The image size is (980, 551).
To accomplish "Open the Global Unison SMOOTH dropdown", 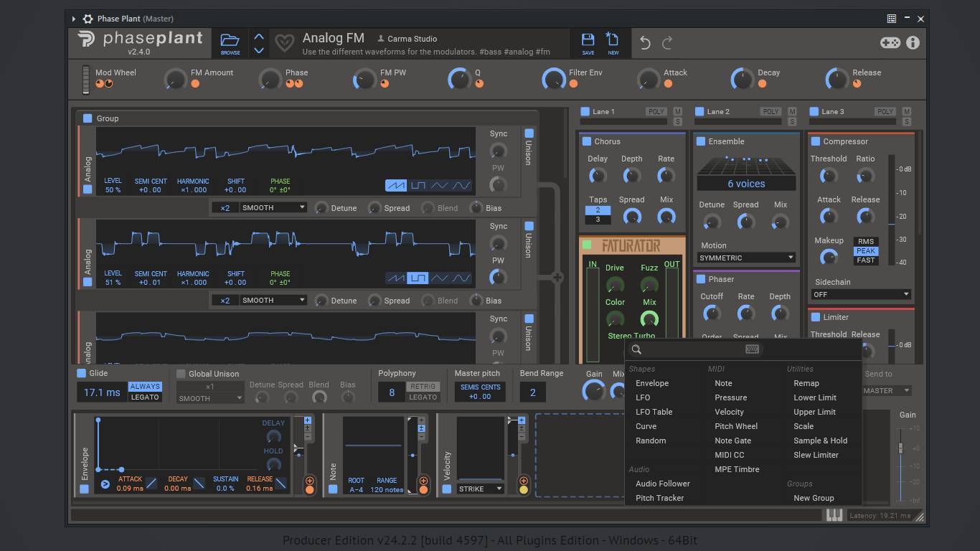I will [x=210, y=398].
